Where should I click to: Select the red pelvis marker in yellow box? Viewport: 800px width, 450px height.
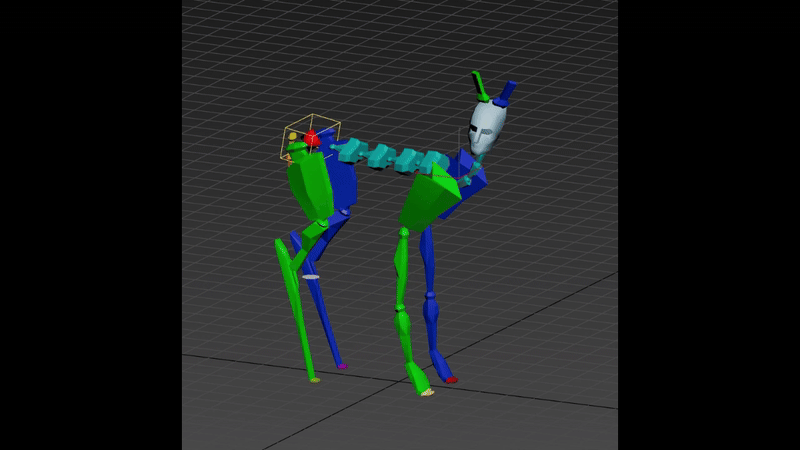pyautogui.click(x=311, y=137)
